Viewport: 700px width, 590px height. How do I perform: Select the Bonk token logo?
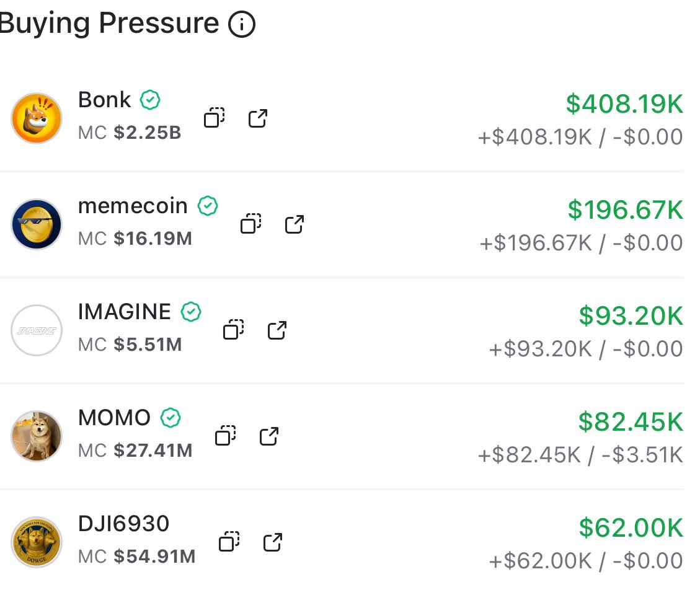coord(37,118)
